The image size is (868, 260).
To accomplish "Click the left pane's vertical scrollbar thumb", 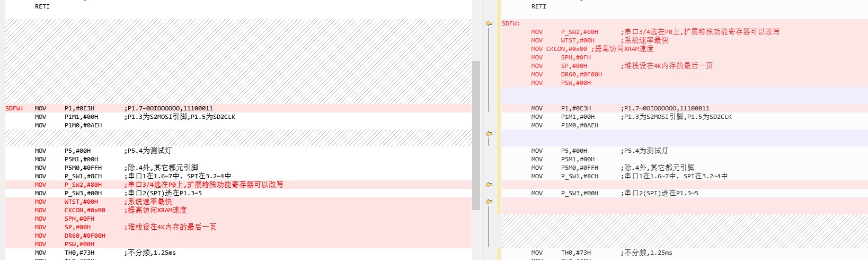I will pos(476,133).
